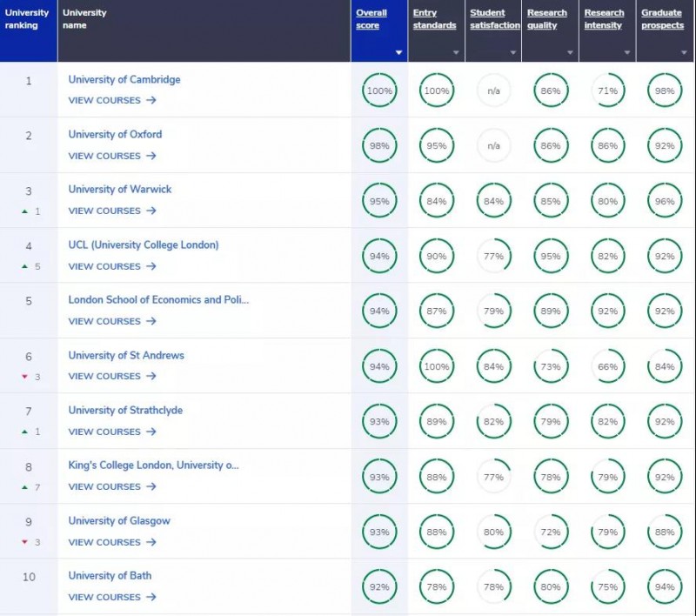Click the University ranking column header

pos(29,30)
